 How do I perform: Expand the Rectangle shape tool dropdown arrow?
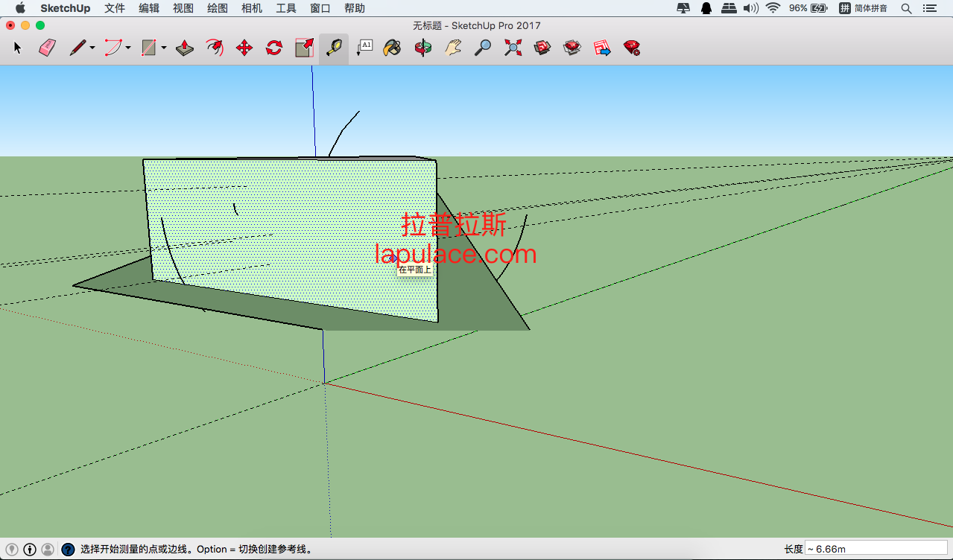[x=164, y=48]
